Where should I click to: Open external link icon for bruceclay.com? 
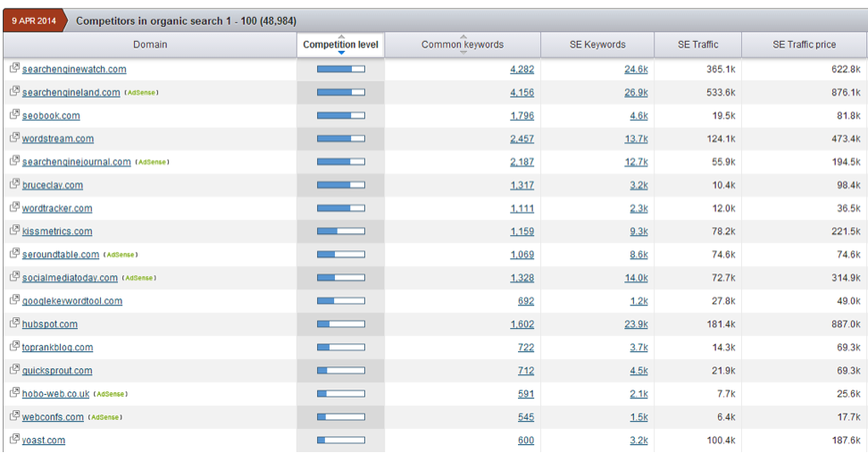click(14, 184)
